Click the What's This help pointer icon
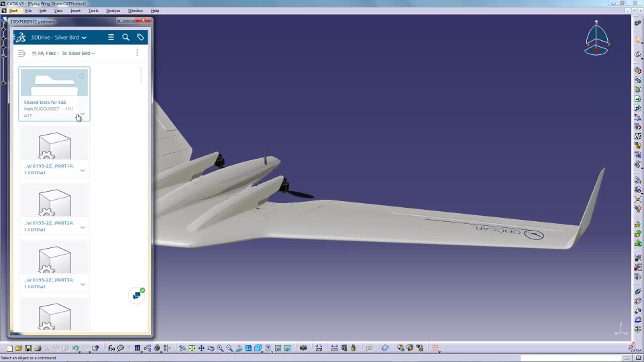The height and width of the screenshot is (362, 644). pyautogui.click(x=95, y=348)
